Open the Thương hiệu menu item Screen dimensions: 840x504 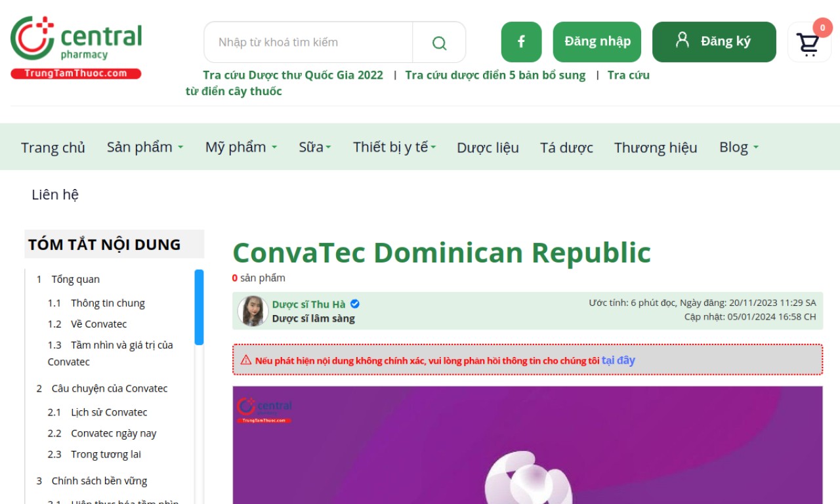[656, 147]
